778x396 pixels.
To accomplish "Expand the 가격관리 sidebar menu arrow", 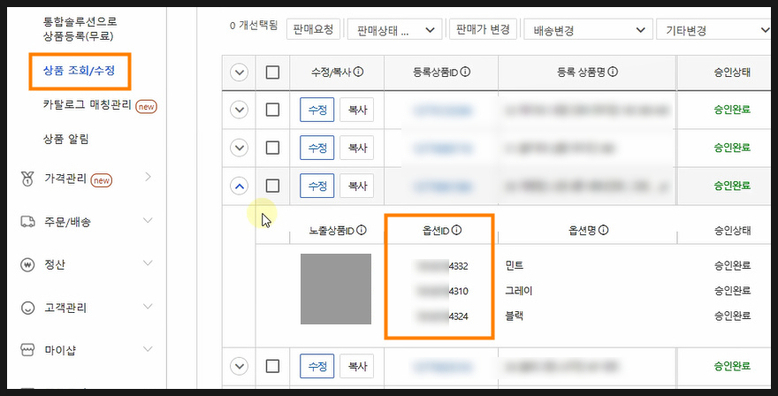I will pyautogui.click(x=148, y=177).
